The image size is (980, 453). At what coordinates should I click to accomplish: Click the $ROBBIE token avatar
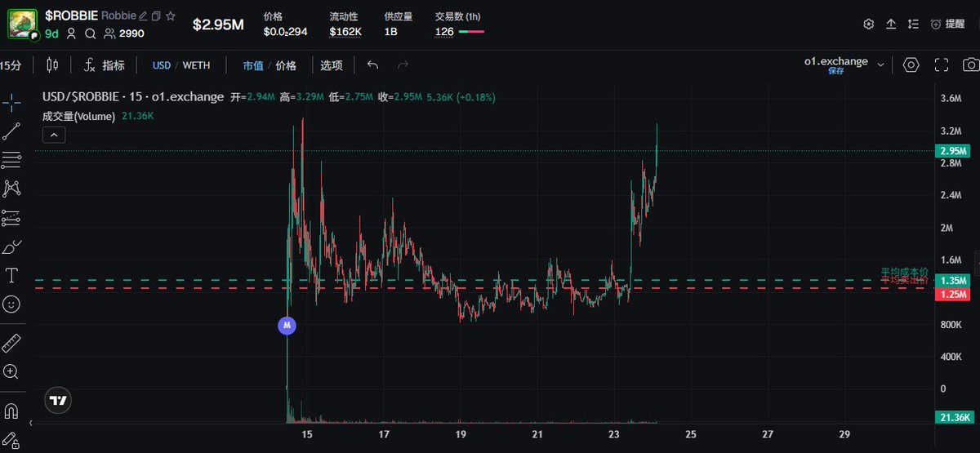point(24,24)
